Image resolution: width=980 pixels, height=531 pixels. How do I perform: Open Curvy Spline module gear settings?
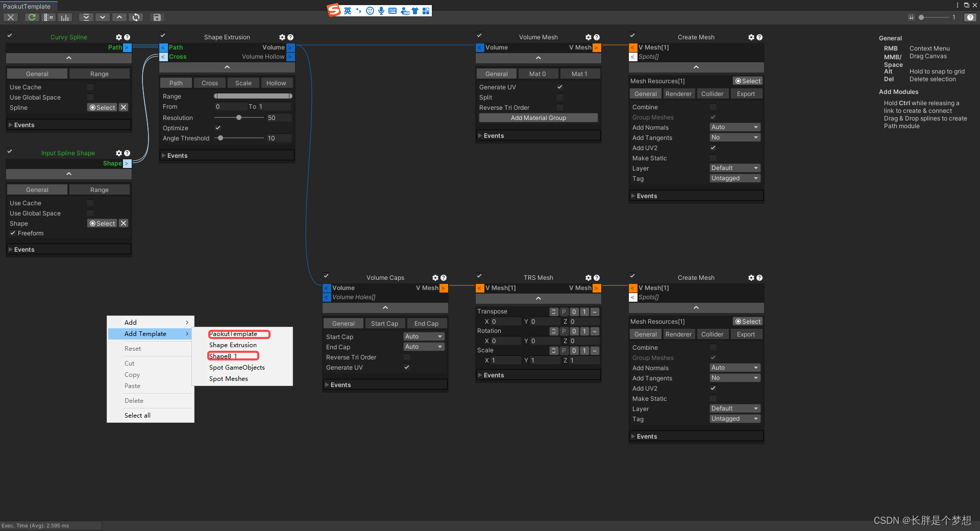[x=119, y=37]
